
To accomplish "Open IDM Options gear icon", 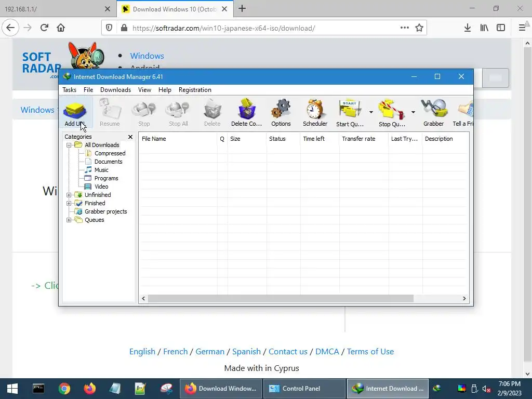I will (281, 113).
